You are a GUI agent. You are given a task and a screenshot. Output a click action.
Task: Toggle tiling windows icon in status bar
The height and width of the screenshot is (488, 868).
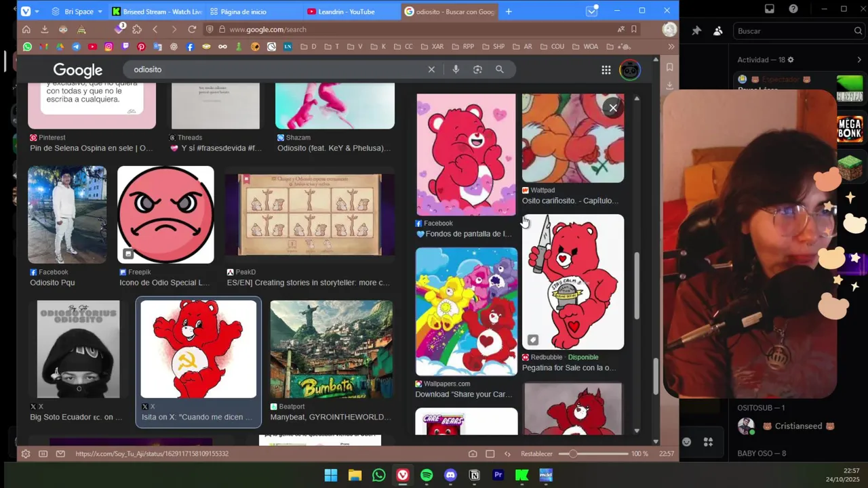pos(490,453)
